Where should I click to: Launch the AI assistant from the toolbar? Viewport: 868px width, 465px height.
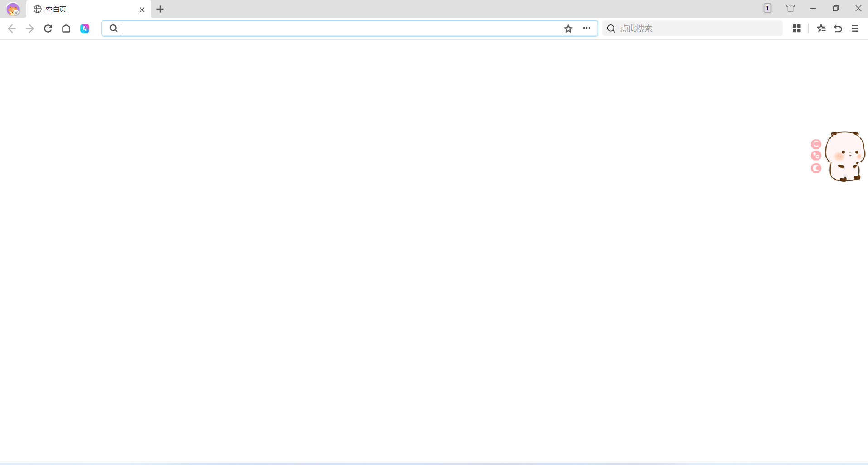tap(85, 29)
